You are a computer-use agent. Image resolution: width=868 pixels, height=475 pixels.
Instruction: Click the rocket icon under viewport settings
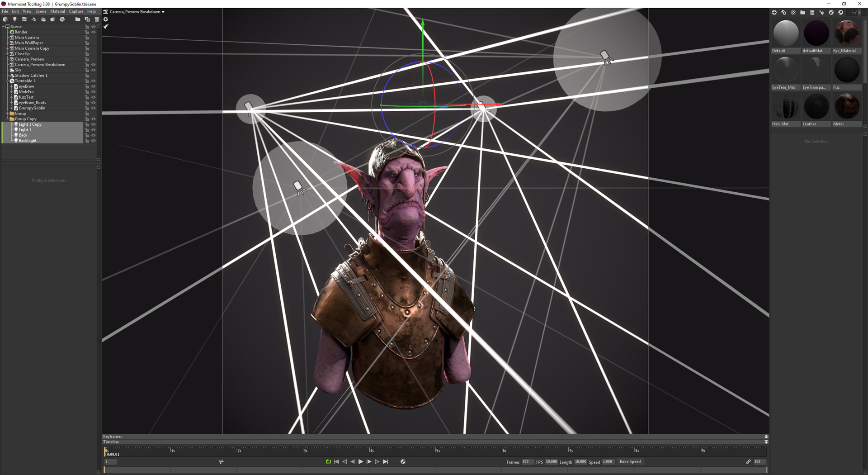[106, 27]
